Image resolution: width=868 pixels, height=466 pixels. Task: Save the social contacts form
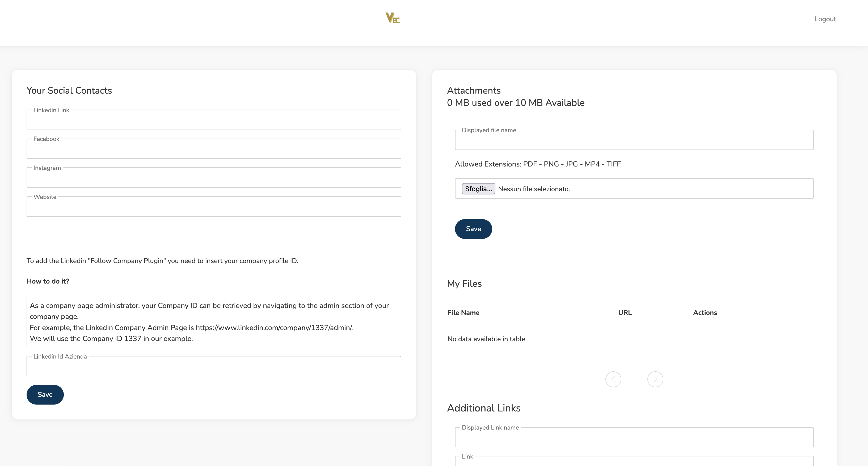pyautogui.click(x=45, y=394)
